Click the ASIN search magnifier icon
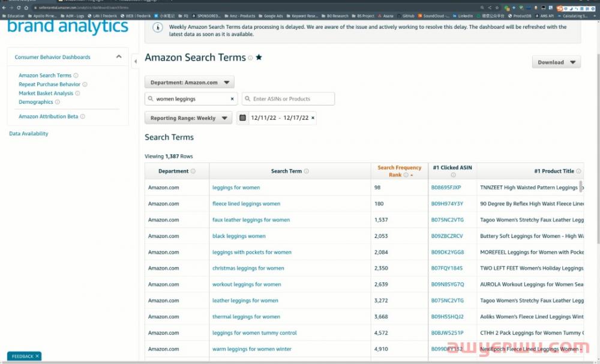Image resolution: width=600 pixels, height=364 pixels. coord(248,99)
